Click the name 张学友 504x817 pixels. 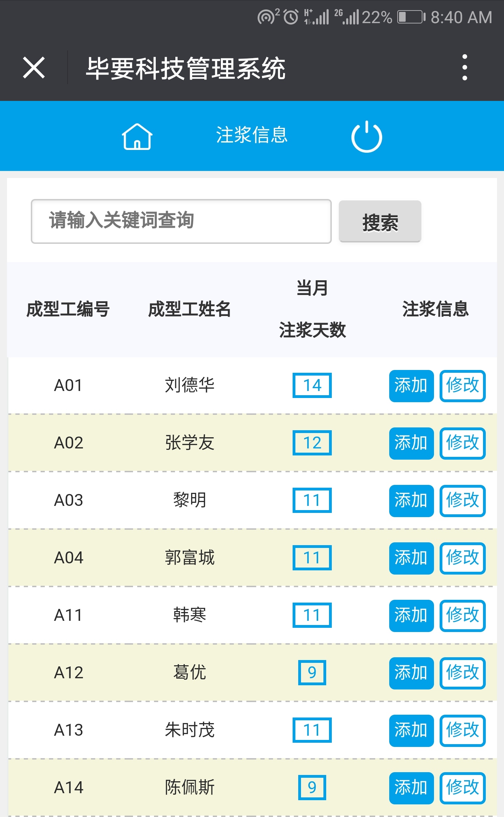(189, 443)
